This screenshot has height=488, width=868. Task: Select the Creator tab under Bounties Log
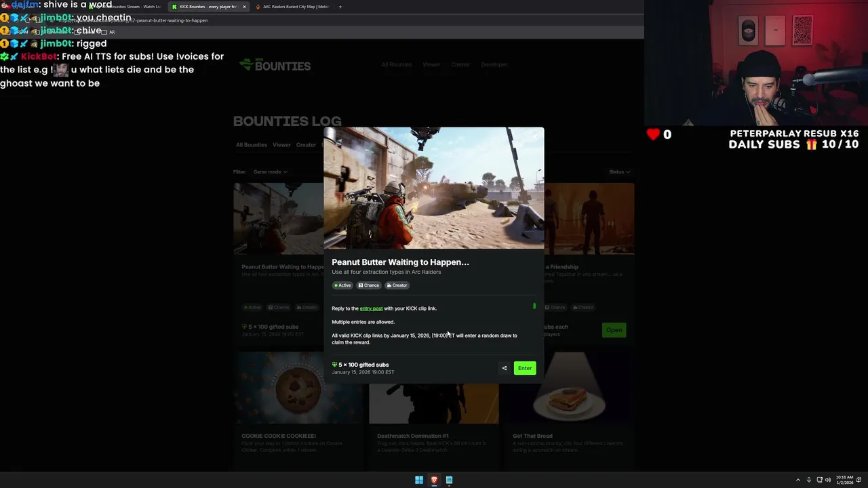(x=306, y=145)
